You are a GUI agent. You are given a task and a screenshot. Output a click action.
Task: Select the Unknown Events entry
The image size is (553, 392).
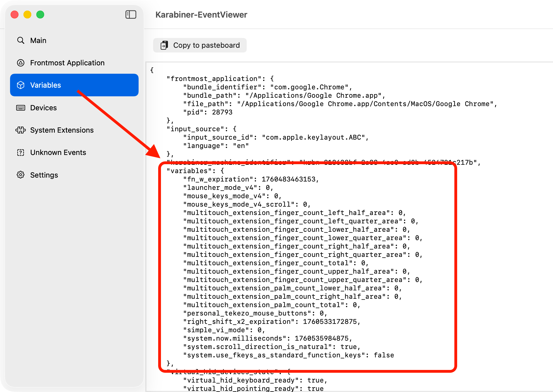point(58,152)
